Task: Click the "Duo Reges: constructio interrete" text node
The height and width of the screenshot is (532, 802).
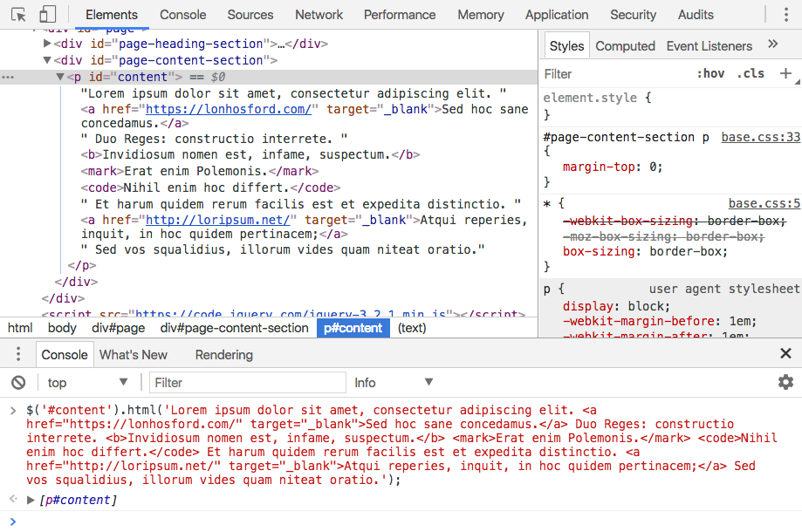Action: pyautogui.click(x=214, y=139)
